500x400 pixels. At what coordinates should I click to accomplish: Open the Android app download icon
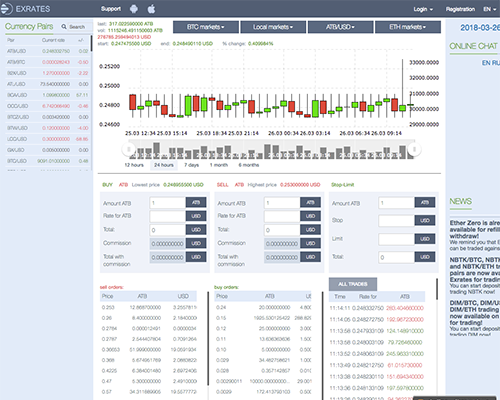click(134, 9)
